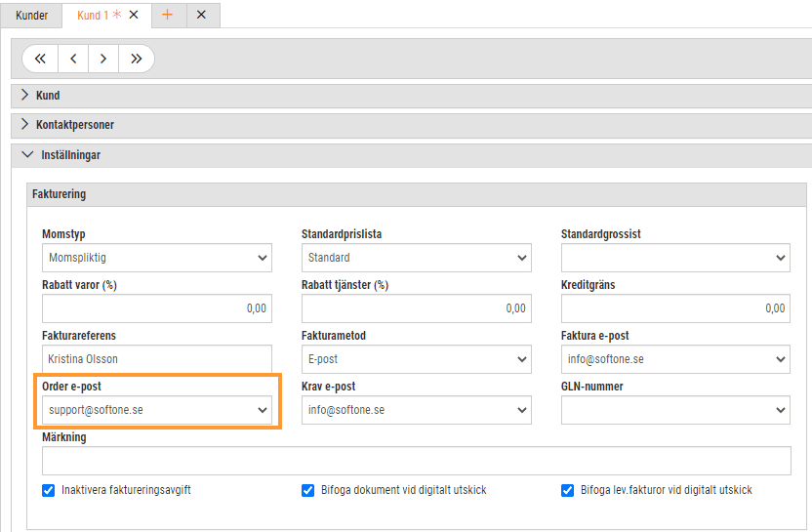Uncheck Inaktivera faktureringsavgift checkbox
Viewport: 812px width, 532px height.
pyautogui.click(x=48, y=490)
